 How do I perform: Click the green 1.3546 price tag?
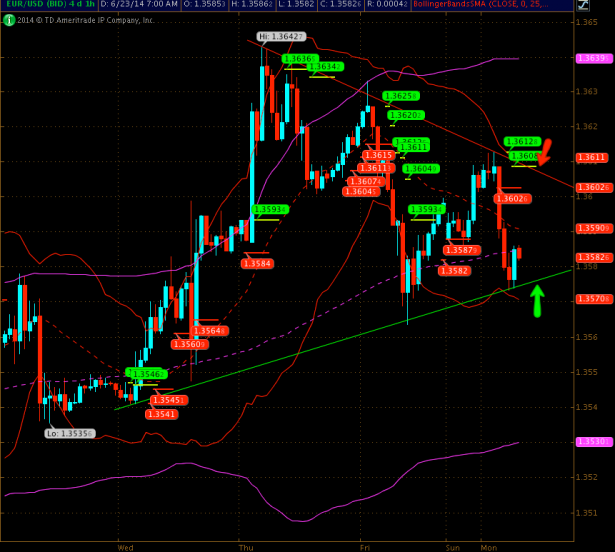(x=145, y=373)
